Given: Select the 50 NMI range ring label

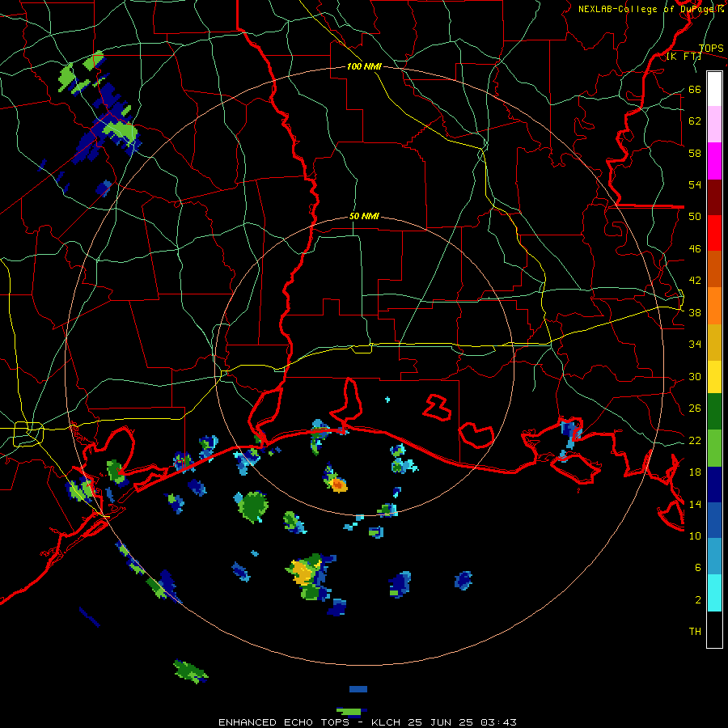Looking at the screenshot, I should coord(365,216).
